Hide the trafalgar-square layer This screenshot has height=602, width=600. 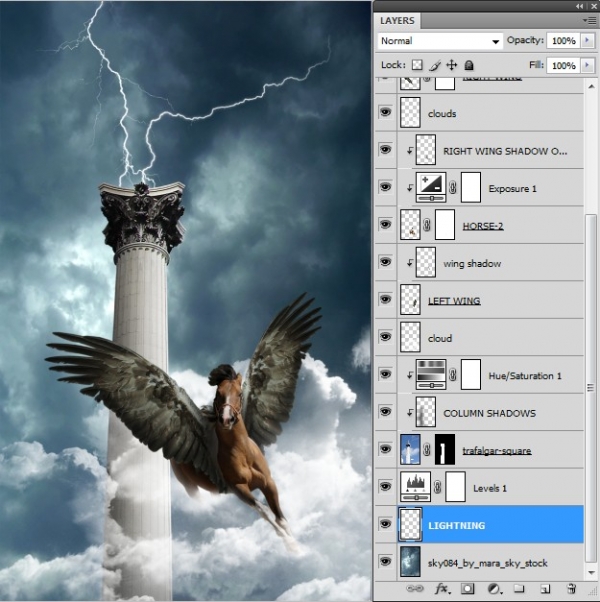pyautogui.click(x=385, y=449)
